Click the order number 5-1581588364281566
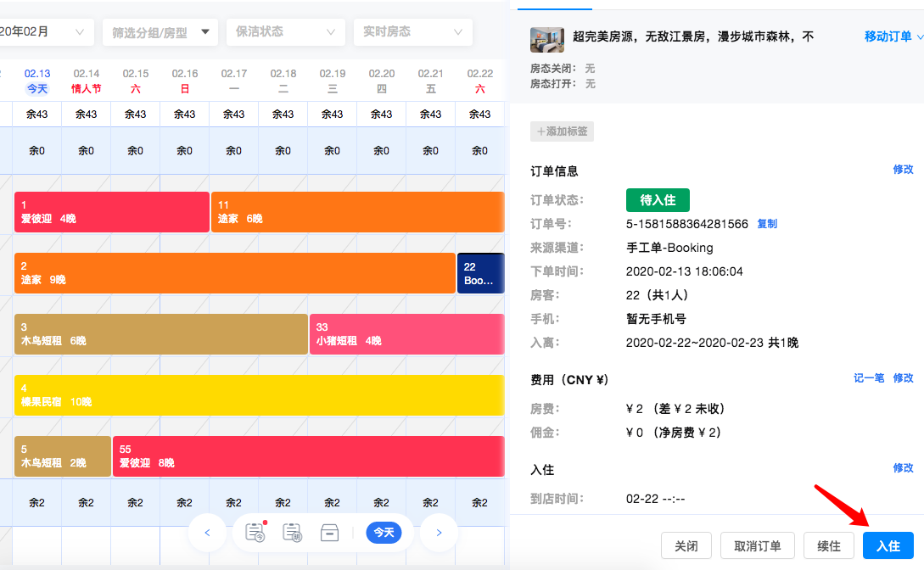The height and width of the screenshot is (570, 924). [x=687, y=224]
